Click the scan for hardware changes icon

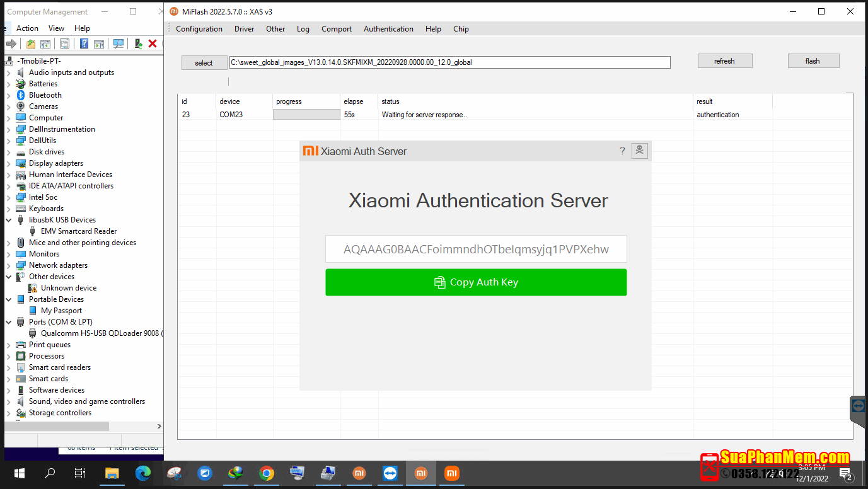tap(118, 43)
